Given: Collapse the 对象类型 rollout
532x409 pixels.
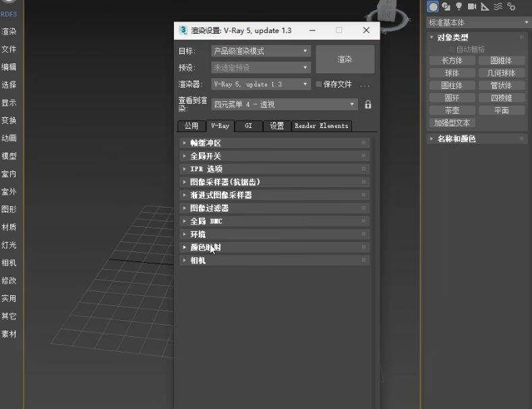Looking at the screenshot, I should [477, 37].
